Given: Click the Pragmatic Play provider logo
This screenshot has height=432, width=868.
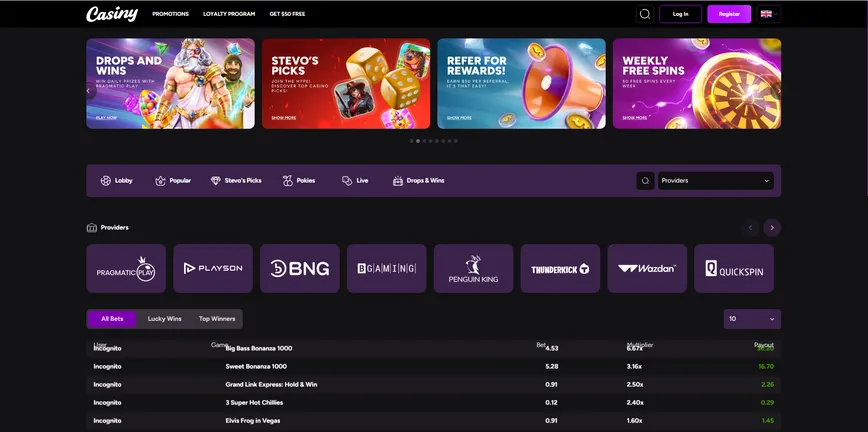Looking at the screenshot, I should [x=126, y=268].
